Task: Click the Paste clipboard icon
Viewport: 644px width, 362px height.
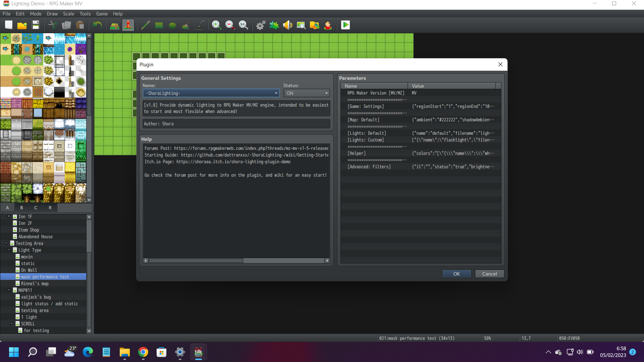Action: coord(80,25)
